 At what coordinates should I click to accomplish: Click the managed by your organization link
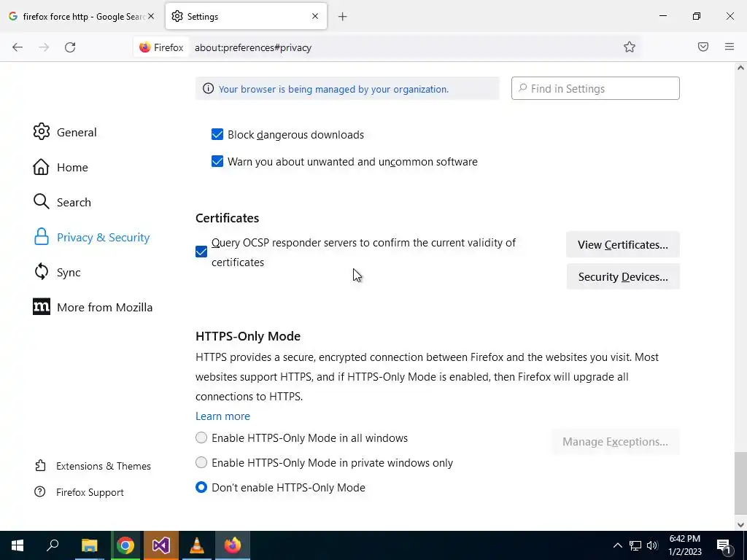click(x=333, y=89)
